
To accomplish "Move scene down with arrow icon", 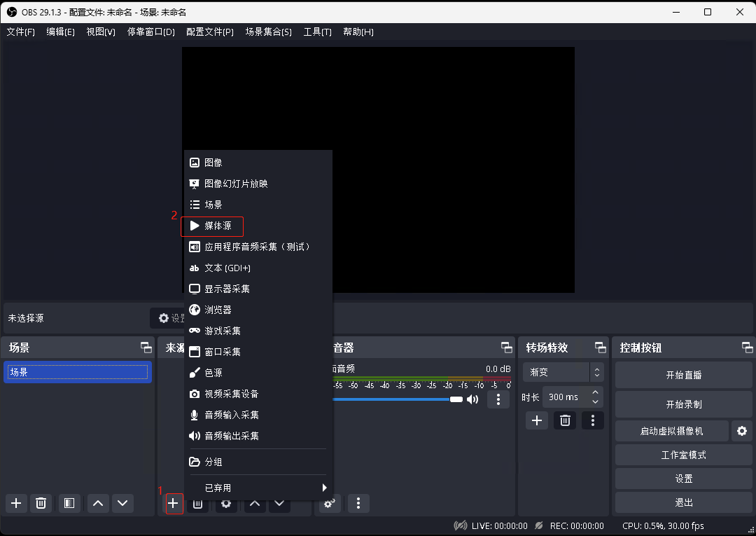I will [122, 503].
